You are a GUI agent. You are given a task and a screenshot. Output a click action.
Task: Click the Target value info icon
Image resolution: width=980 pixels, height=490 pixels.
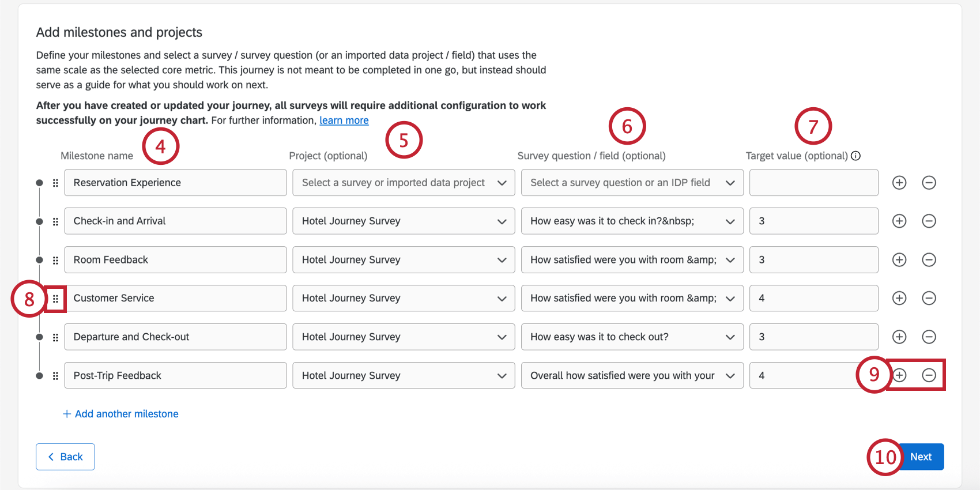[856, 156]
